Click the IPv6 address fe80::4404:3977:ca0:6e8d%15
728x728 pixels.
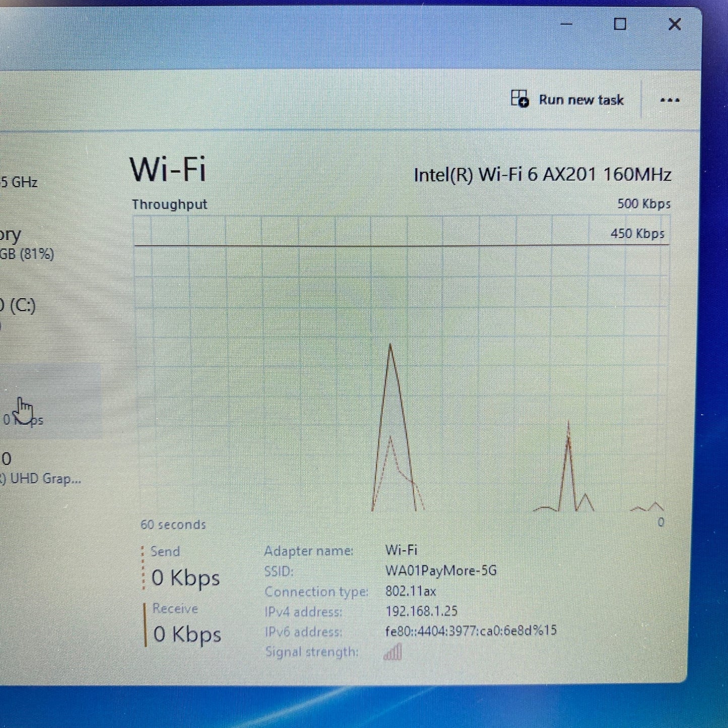click(471, 631)
